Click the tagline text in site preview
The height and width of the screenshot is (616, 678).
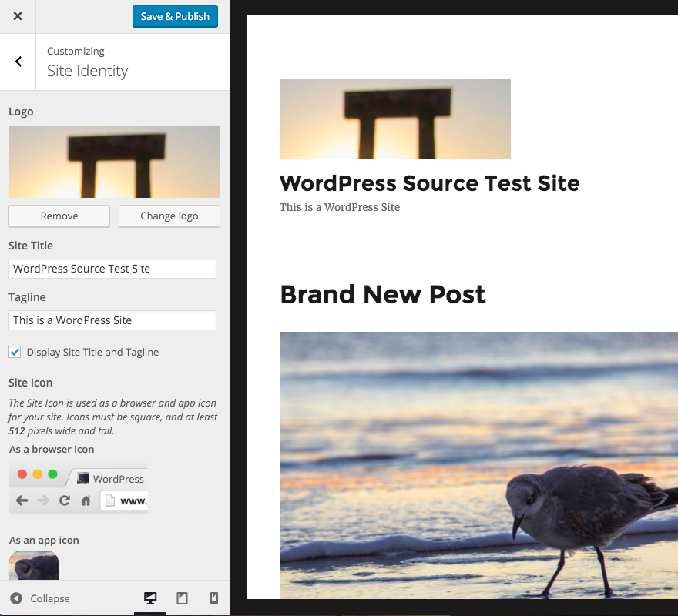pyautogui.click(x=340, y=207)
